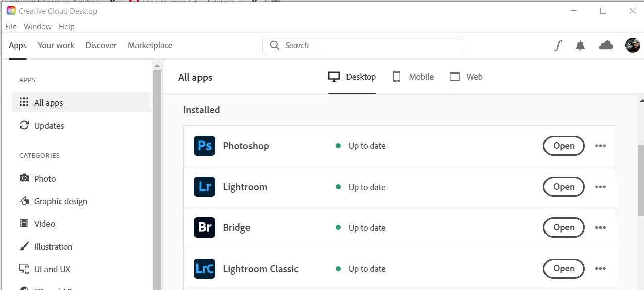This screenshot has height=290, width=644.
Task: Switch to the Marketplace tab
Action: 150,45
